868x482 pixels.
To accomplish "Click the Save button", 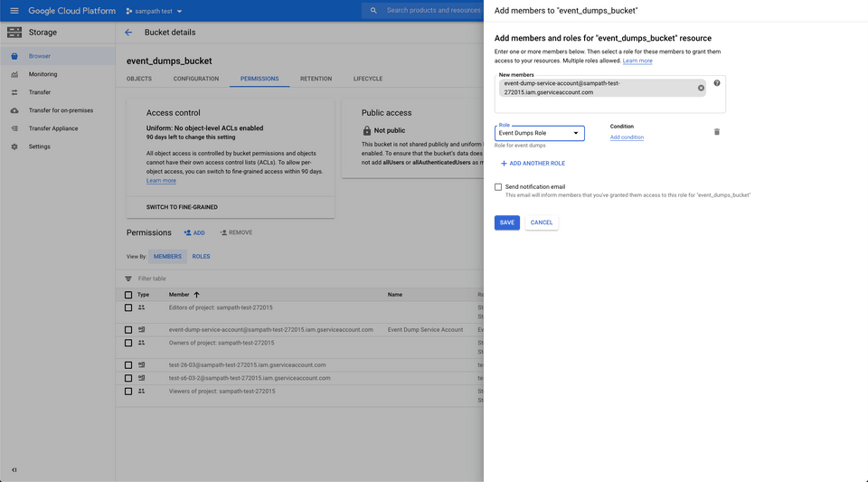I will tap(507, 222).
